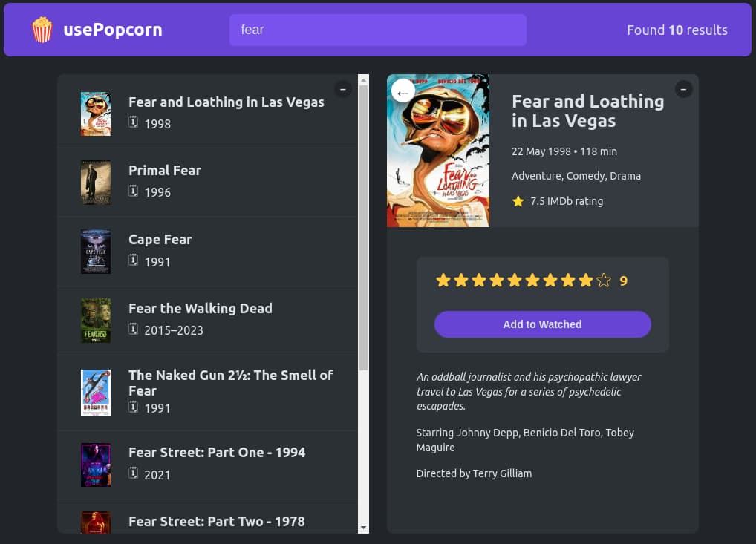This screenshot has width=756, height=544.
Task: Set rating to 2 stars
Action: (461, 281)
